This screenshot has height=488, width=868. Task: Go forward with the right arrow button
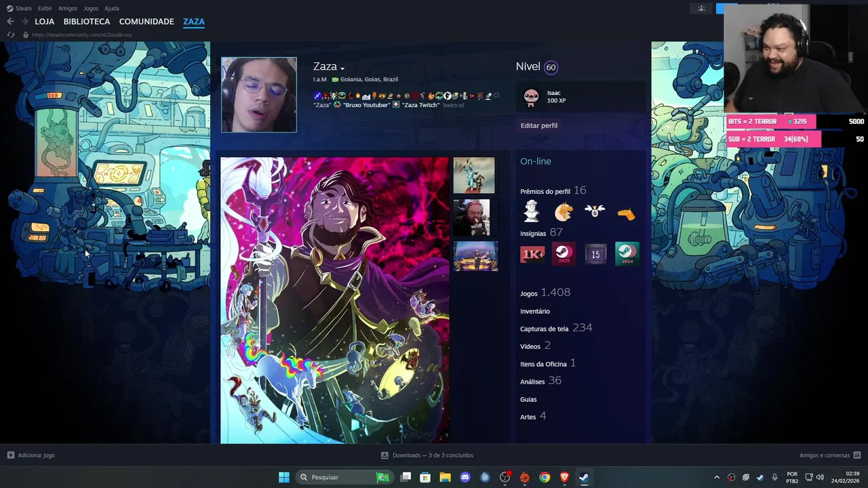pos(24,22)
